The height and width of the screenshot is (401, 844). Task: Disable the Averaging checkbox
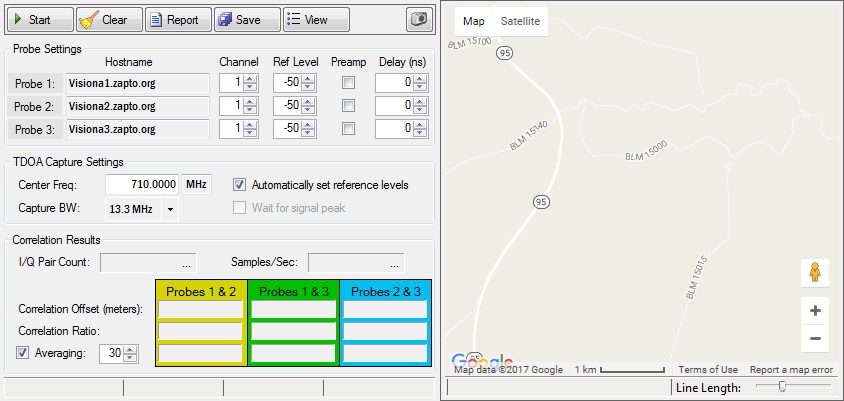click(x=23, y=352)
